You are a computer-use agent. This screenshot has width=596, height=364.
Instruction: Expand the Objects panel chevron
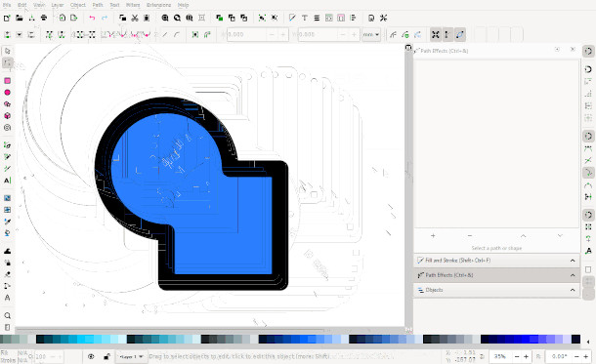[x=573, y=290]
